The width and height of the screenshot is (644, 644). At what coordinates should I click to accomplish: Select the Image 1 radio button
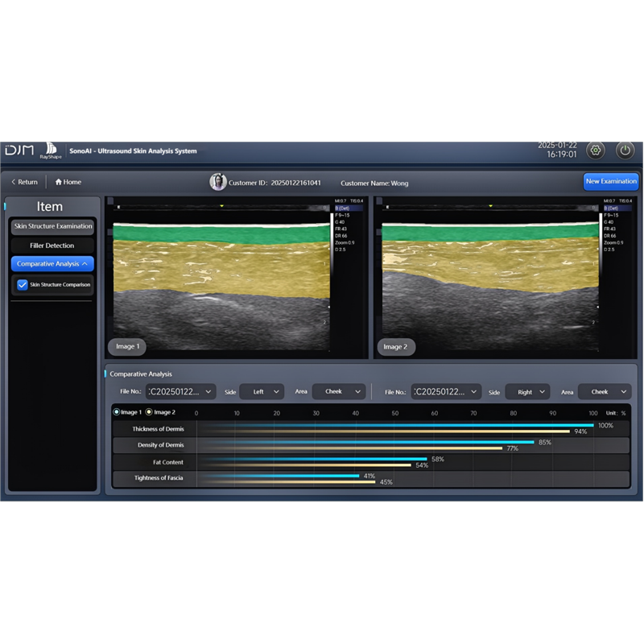tap(118, 411)
